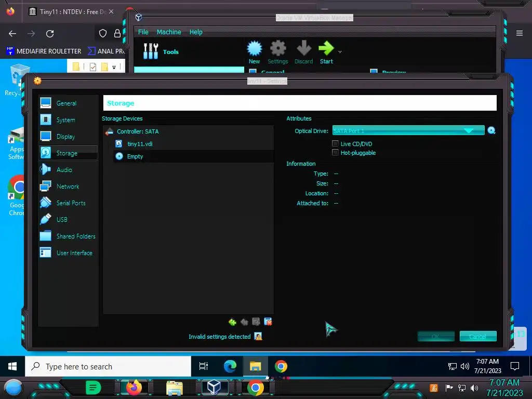Click File Explorer in the inner taskbar
This screenshot has height=399, width=532.
(x=256, y=366)
